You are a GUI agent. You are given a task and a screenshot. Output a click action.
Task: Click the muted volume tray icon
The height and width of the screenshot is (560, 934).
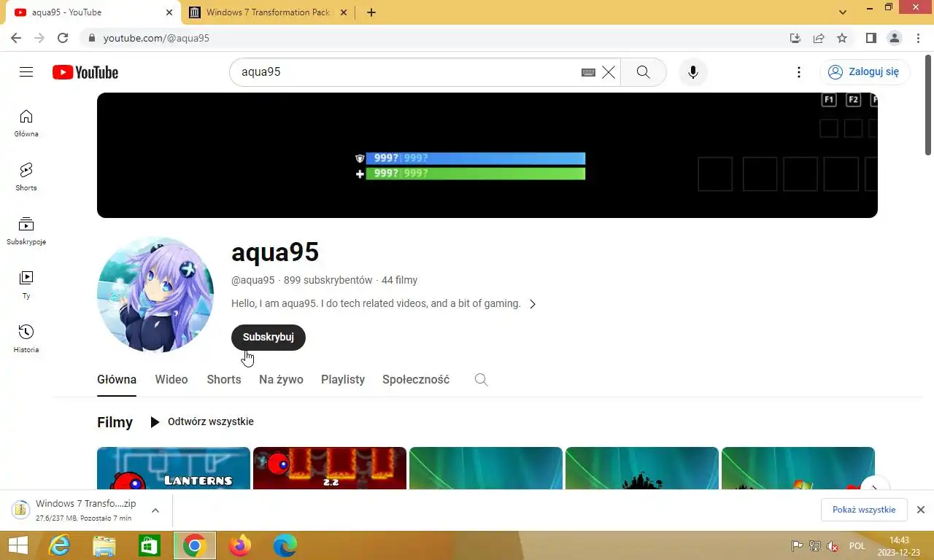833,546
